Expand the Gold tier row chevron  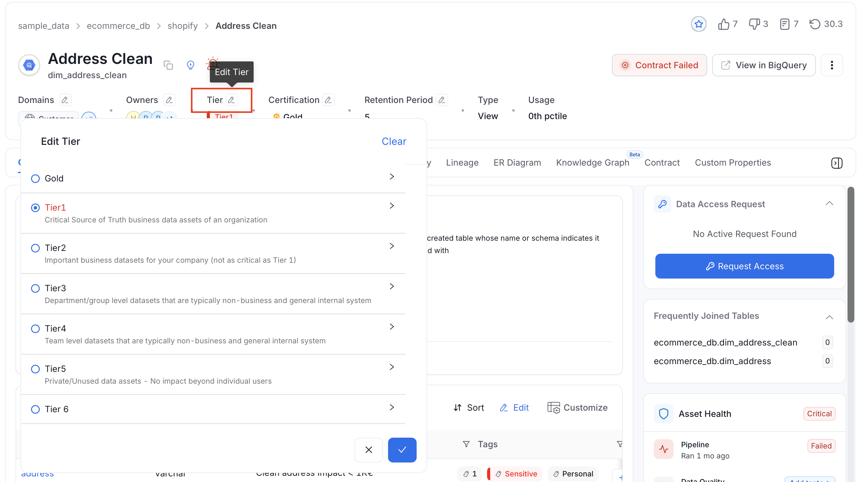coord(391,177)
